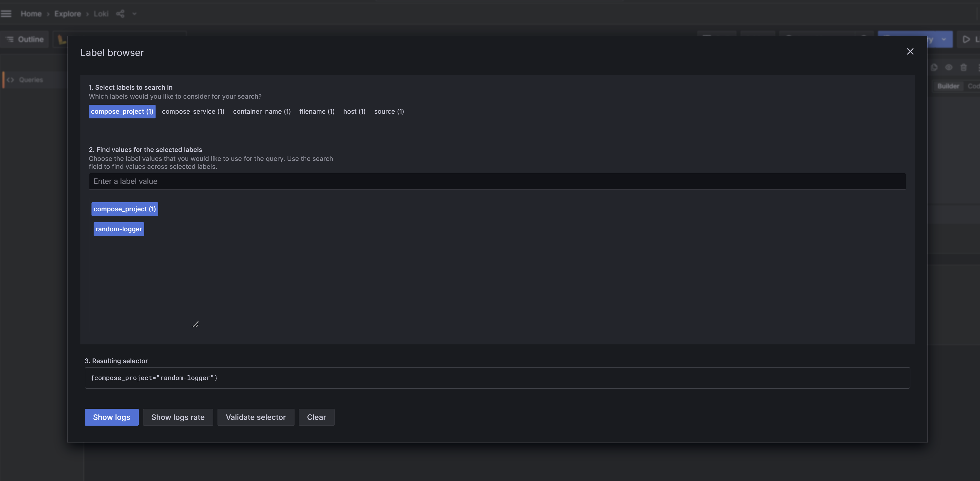980x481 pixels.
Task: Select the source (1) label
Action: (389, 112)
